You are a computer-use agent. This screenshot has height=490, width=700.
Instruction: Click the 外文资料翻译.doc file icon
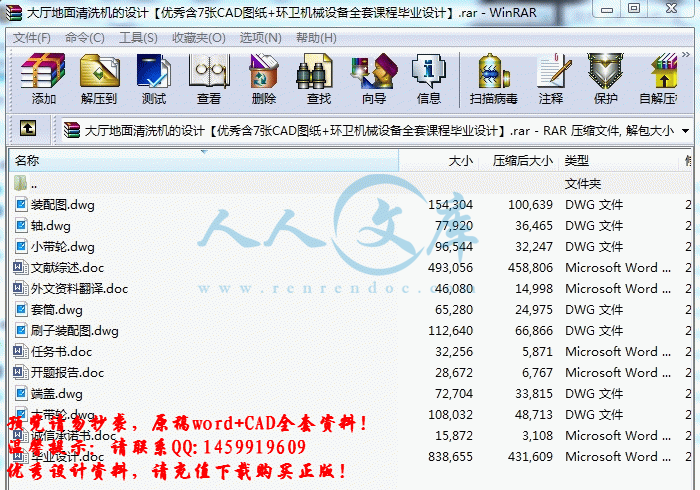coord(21,288)
